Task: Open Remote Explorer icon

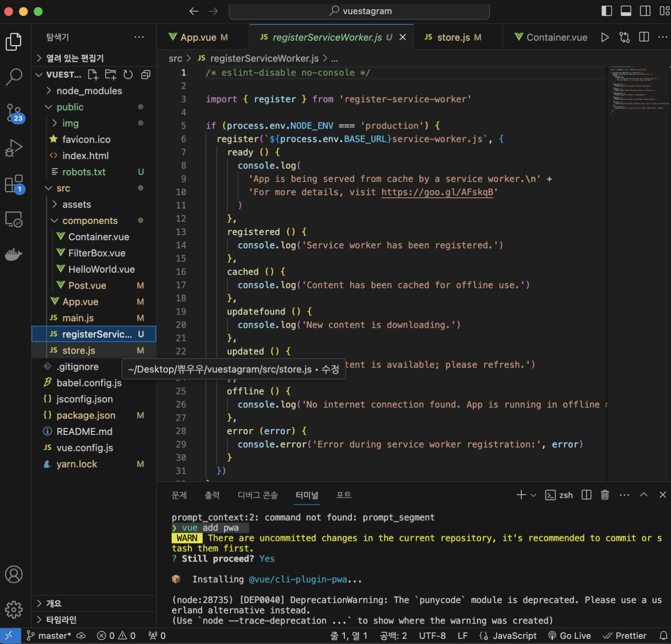Action: pyautogui.click(x=14, y=220)
